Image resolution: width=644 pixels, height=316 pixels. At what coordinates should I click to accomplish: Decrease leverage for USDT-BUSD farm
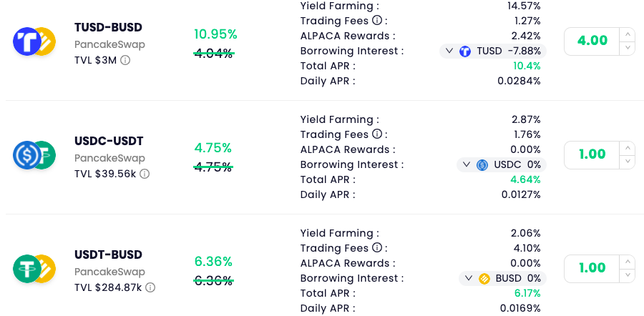click(x=627, y=276)
